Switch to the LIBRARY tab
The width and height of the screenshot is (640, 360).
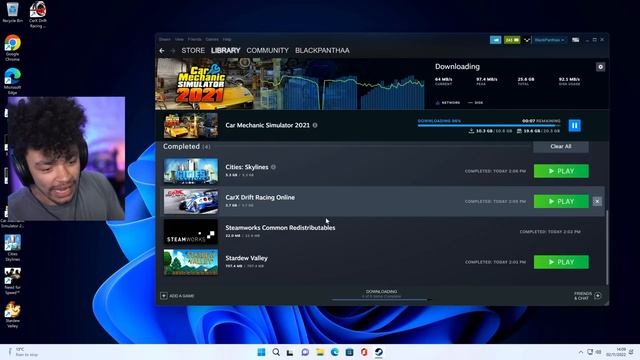(226, 51)
